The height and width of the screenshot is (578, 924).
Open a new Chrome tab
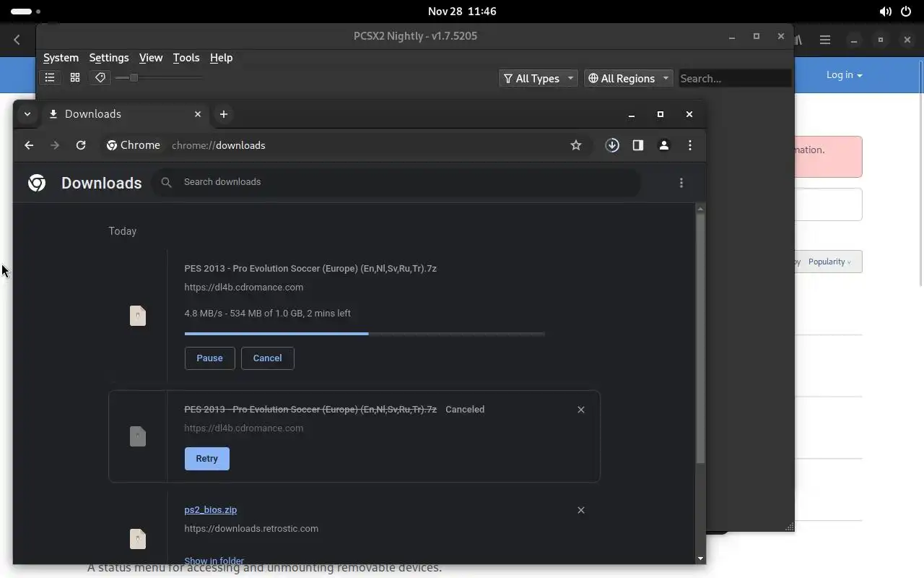click(x=224, y=114)
